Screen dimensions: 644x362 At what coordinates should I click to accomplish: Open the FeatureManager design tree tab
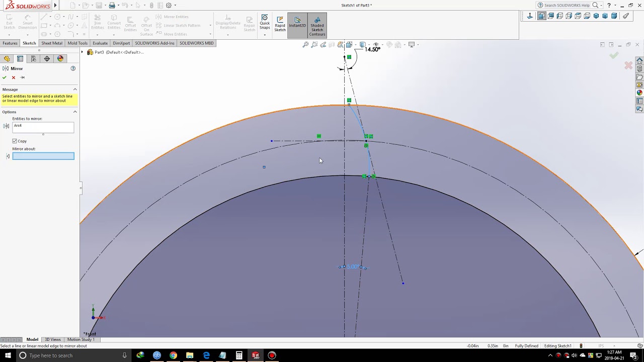(x=7, y=59)
